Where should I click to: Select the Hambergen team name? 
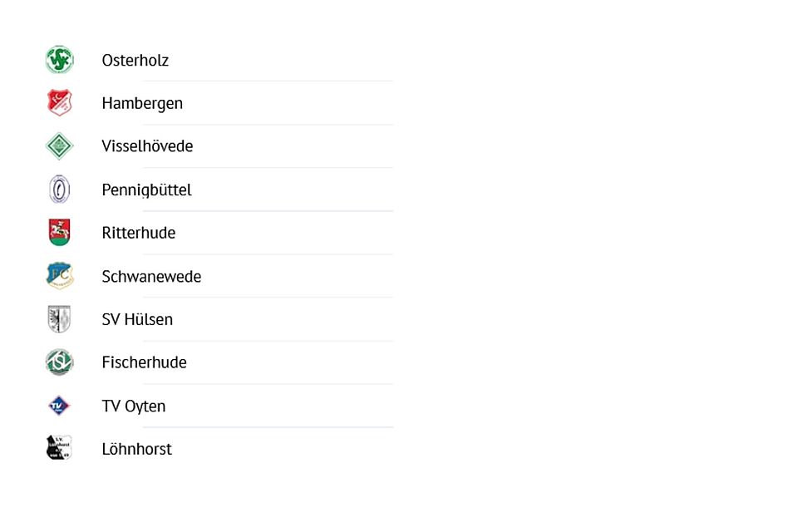coord(142,103)
